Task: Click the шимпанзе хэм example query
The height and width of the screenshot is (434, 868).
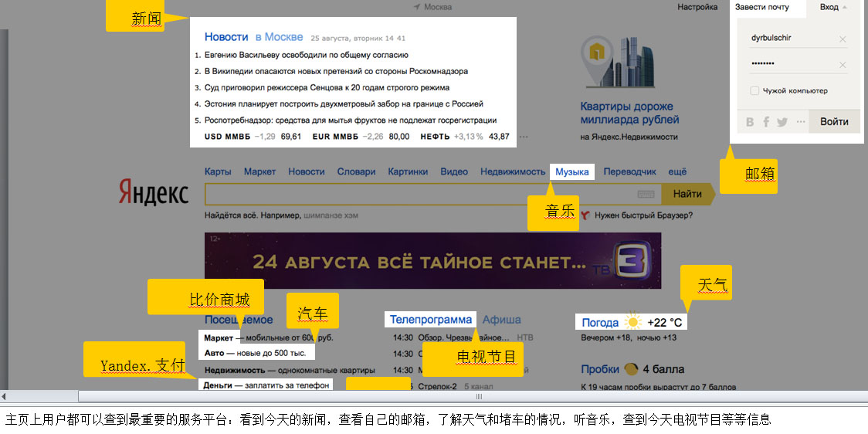Action: click(x=331, y=215)
